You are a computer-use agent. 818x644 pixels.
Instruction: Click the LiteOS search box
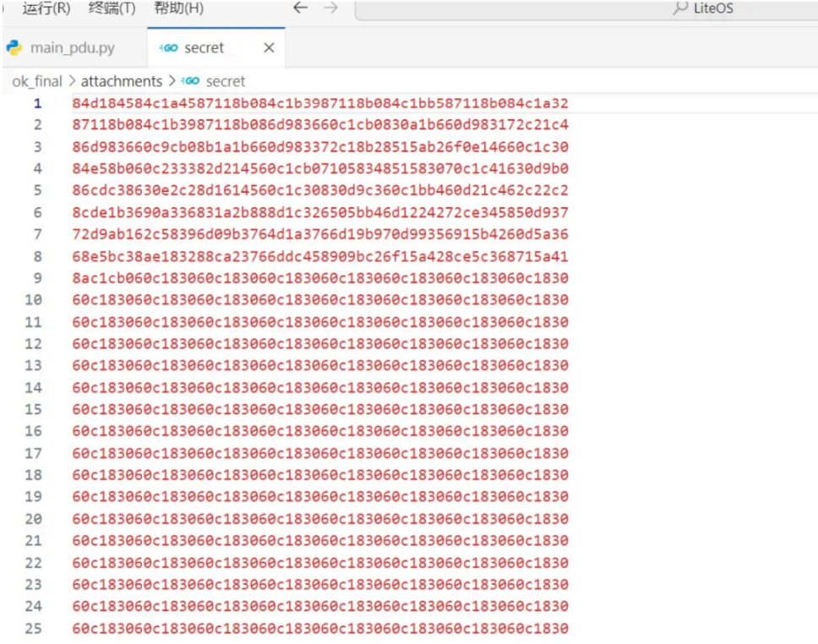[586, 8]
